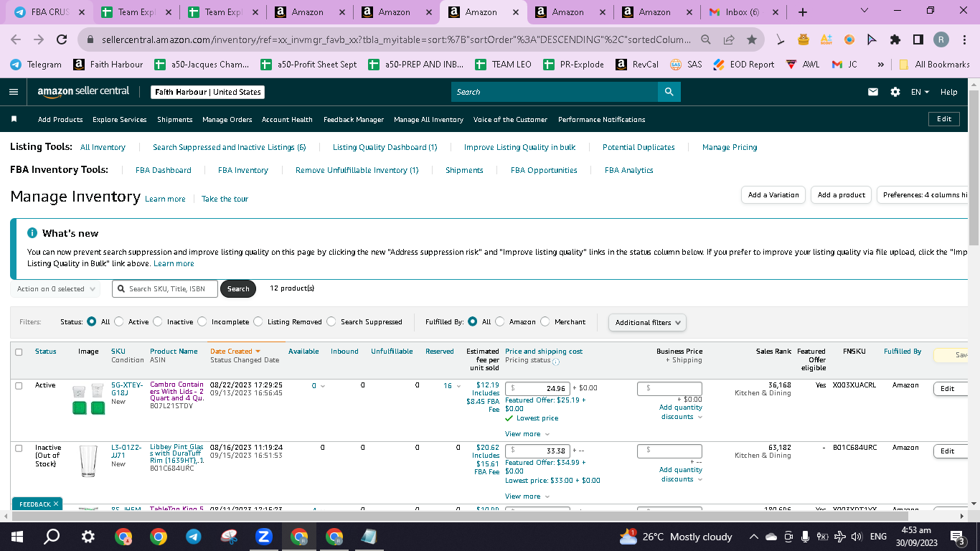980x551 pixels.
Task: Check the Cambro Containers row checkbox
Action: tap(19, 385)
